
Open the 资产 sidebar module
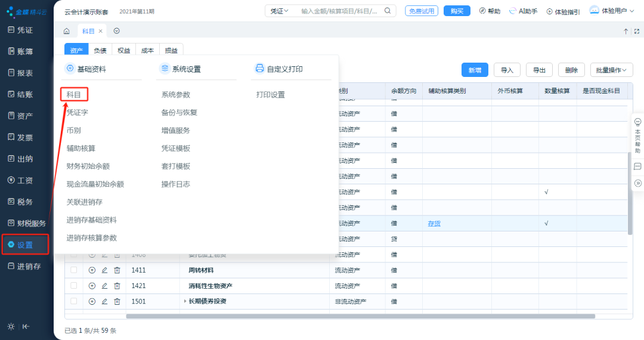(20, 116)
